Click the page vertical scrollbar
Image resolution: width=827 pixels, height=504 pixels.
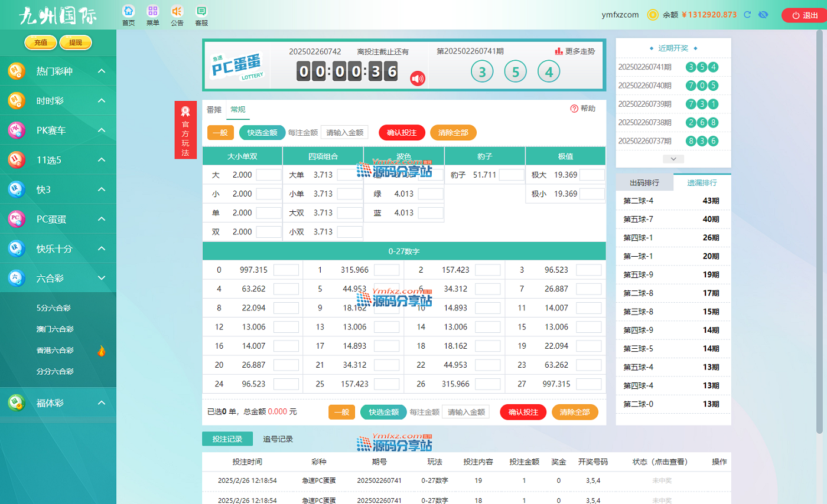pos(820,236)
